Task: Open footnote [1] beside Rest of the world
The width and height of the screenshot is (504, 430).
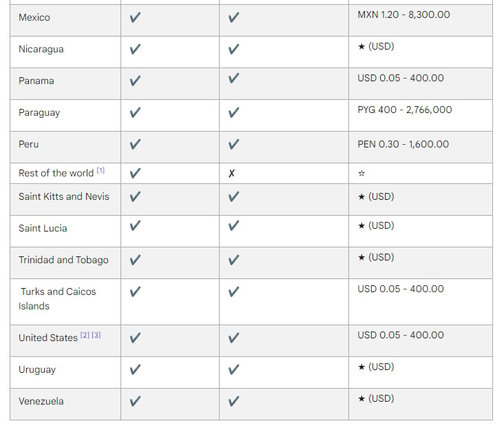Action: 101,170
